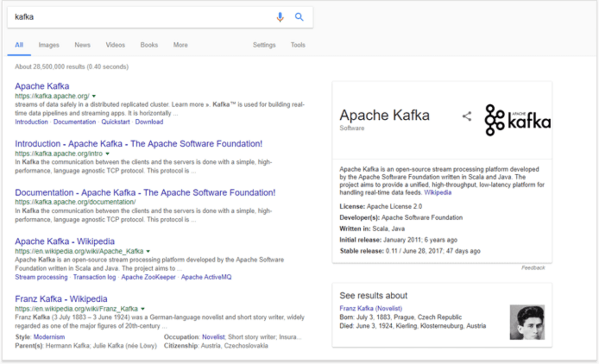The height and width of the screenshot is (364, 599).
Task: Click the share icon in the knowledge panel
Action: (467, 116)
